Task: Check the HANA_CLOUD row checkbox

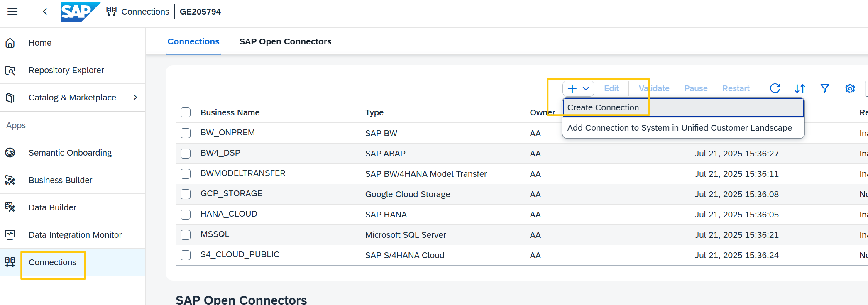Action: [186, 215]
